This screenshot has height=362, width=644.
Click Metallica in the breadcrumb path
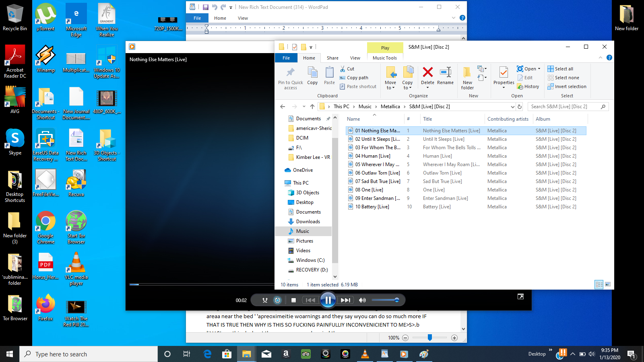point(390,107)
